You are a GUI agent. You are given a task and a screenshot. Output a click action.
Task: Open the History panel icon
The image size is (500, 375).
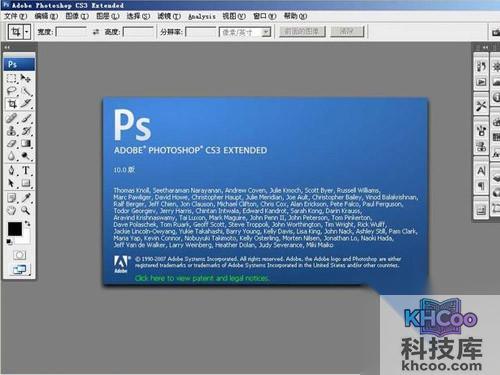point(481,66)
